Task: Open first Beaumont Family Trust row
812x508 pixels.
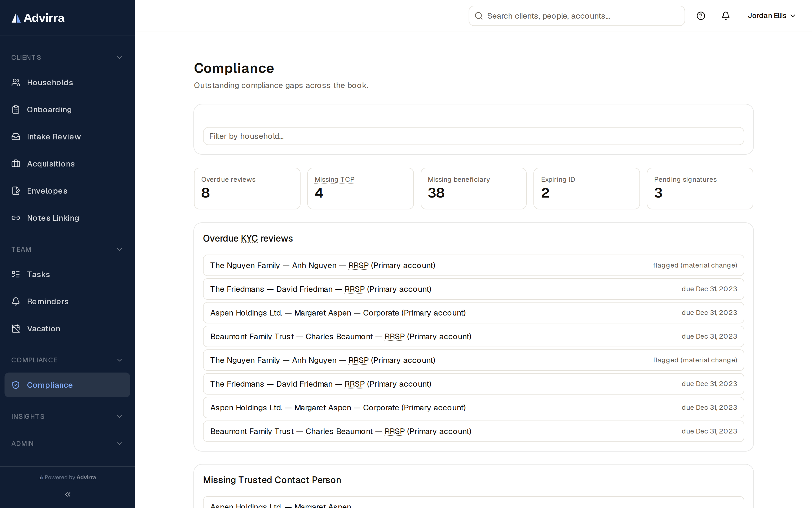Action: point(473,336)
